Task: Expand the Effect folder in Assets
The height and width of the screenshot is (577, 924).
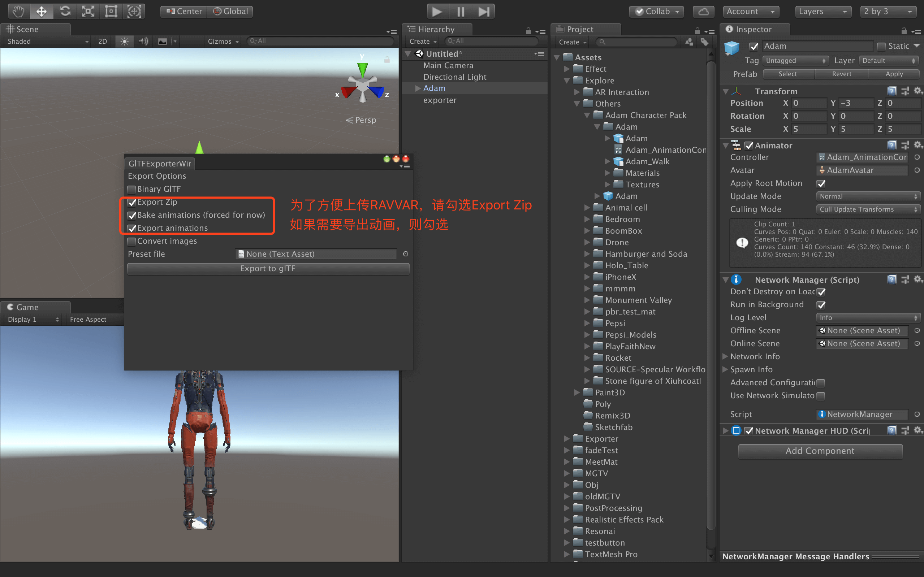Action: click(x=567, y=69)
